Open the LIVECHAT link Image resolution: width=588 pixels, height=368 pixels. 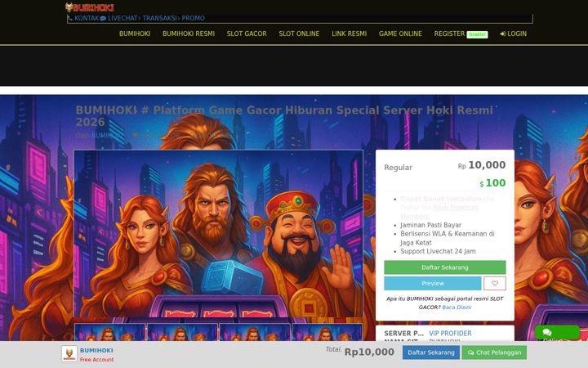122,18
